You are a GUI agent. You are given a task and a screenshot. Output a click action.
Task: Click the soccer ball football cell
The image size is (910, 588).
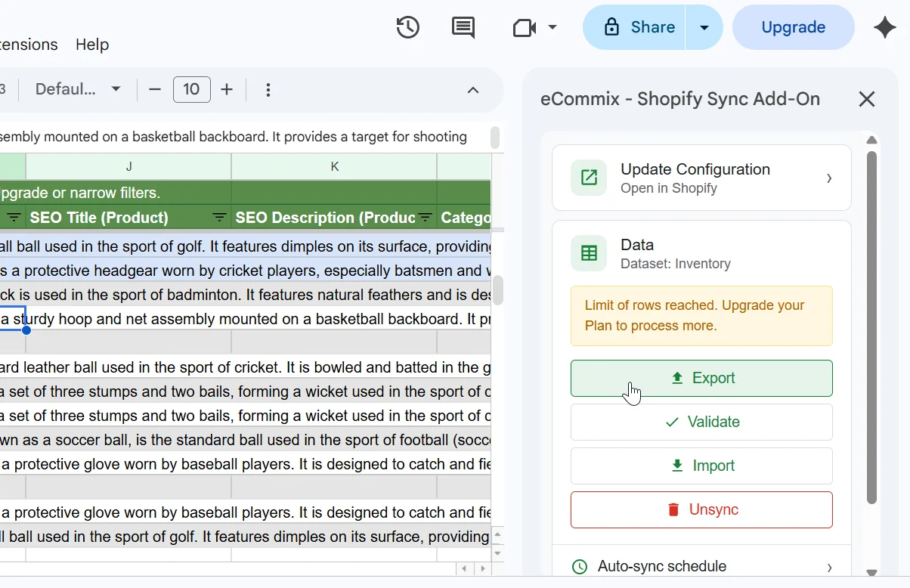(246, 440)
